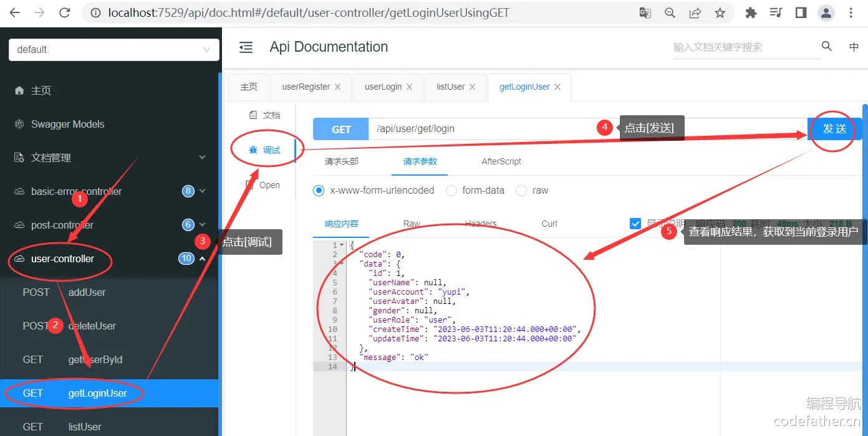This screenshot has width=868, height=436.
Task: Select AfterScript tab
Action: coord(501,161)
